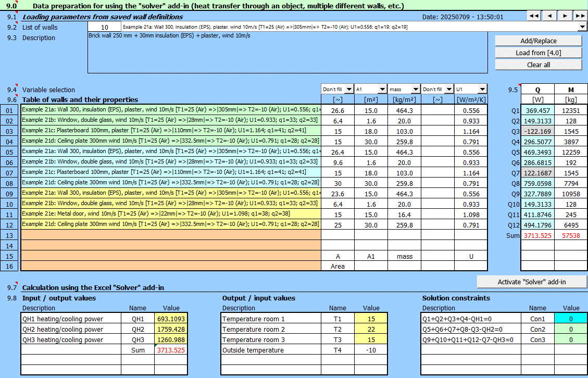Open the mass variable dropdown

[415, 90]
